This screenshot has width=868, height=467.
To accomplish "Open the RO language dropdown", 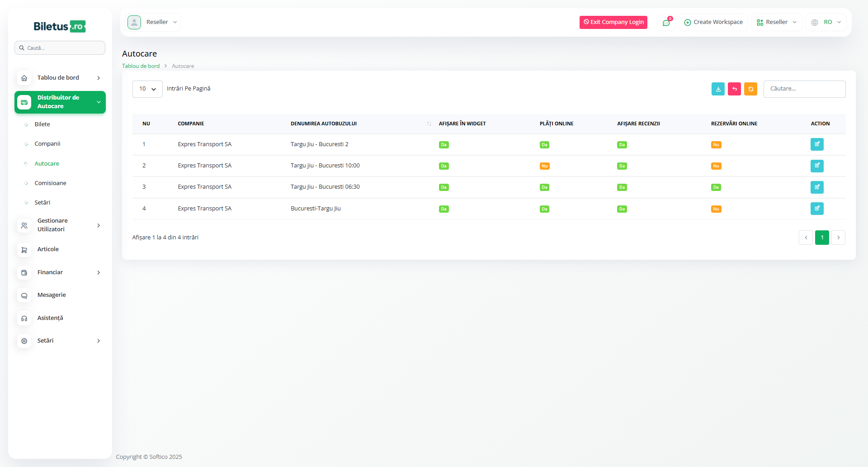I will 826,22.
